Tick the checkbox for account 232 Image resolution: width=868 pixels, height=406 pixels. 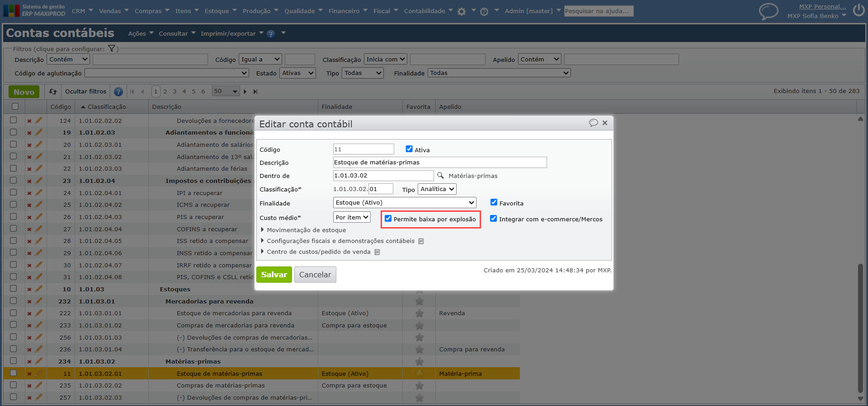[14, 301]
